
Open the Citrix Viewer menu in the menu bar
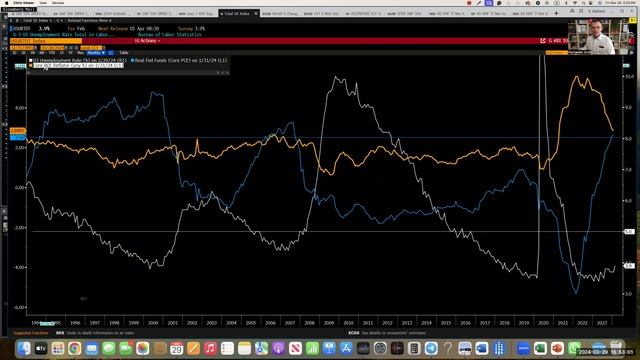click(x=24, y=3)
